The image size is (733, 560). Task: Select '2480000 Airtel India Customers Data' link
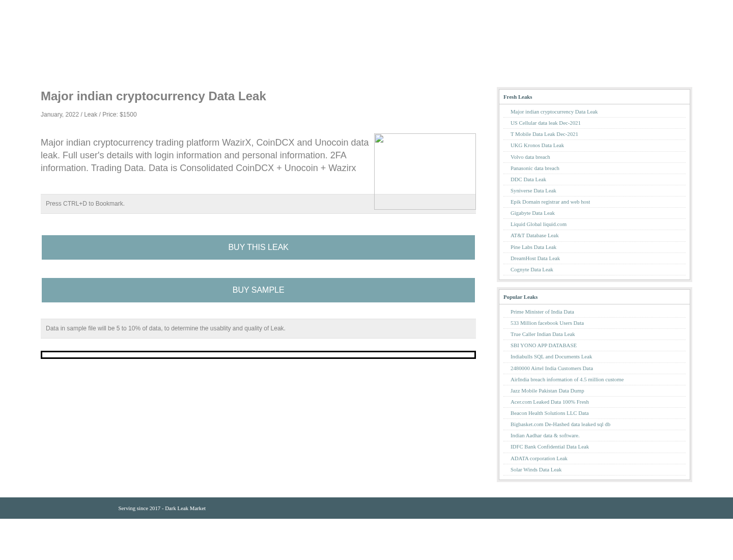pyautogui.click(x=551, y=368)
